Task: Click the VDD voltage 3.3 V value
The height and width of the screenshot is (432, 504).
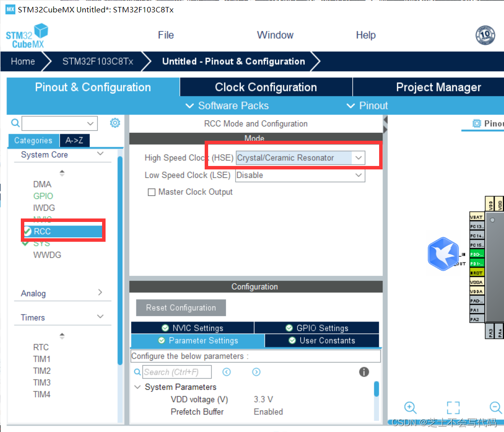Action: [263, 399]
